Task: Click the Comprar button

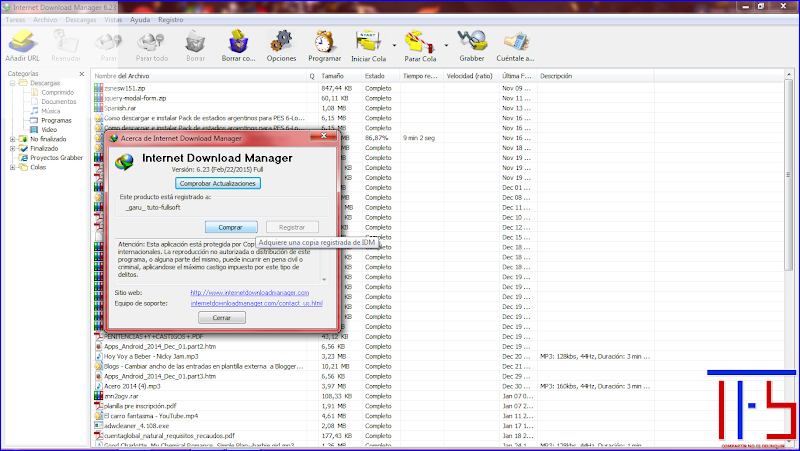Action: click(x=231, y=228)
